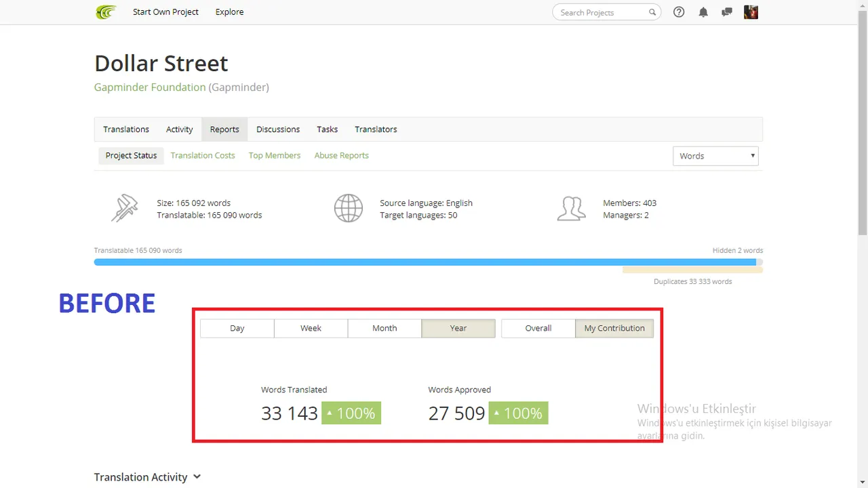Click the Words Approved 100% badge
This screenshot has width=868, height=488.
click(518, 413)
